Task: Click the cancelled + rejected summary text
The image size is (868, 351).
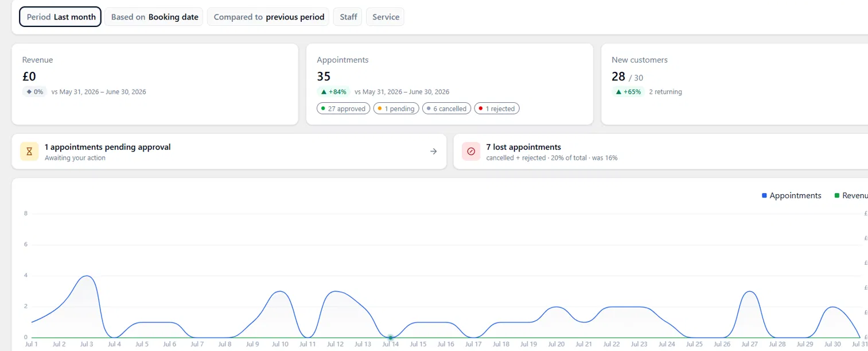Action: pyautogui.click(x=552, y=158)
